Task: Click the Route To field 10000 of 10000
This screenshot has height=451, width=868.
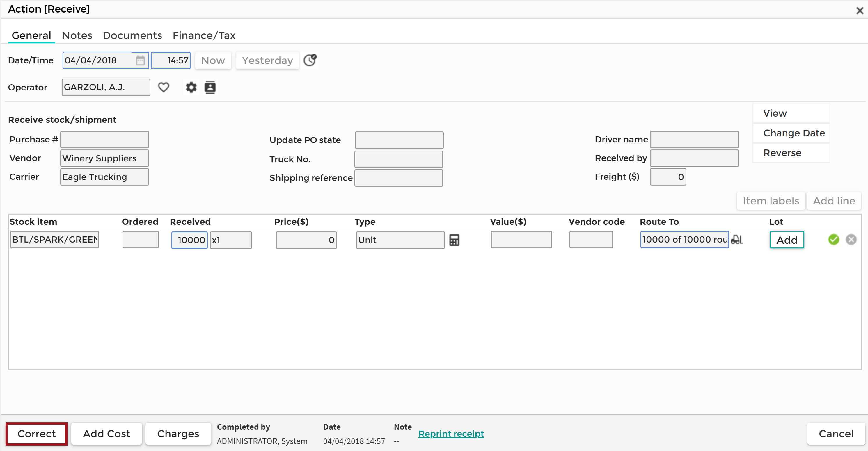Action: click(x=685, y=240)
